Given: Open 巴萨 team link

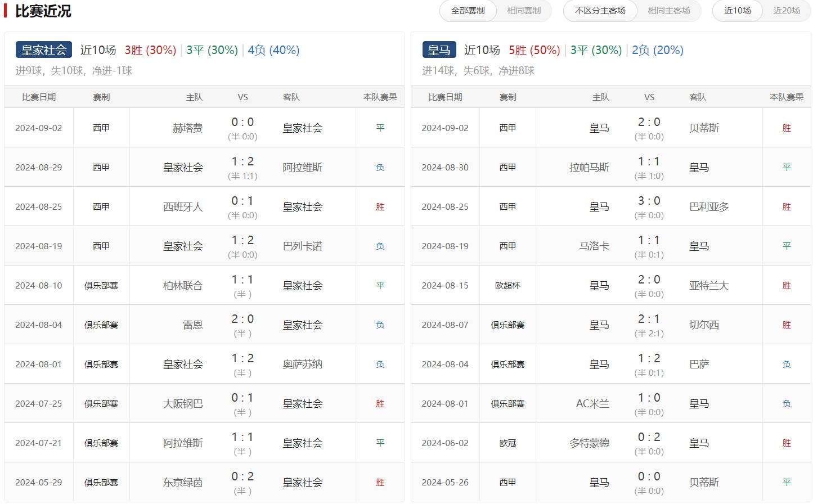Looking at the screenshot, I should click(699, 364).
